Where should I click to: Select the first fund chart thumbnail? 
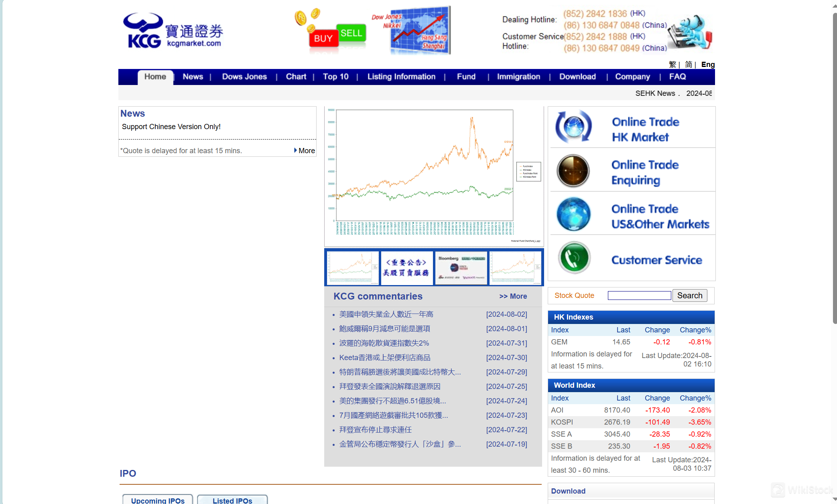353,268
